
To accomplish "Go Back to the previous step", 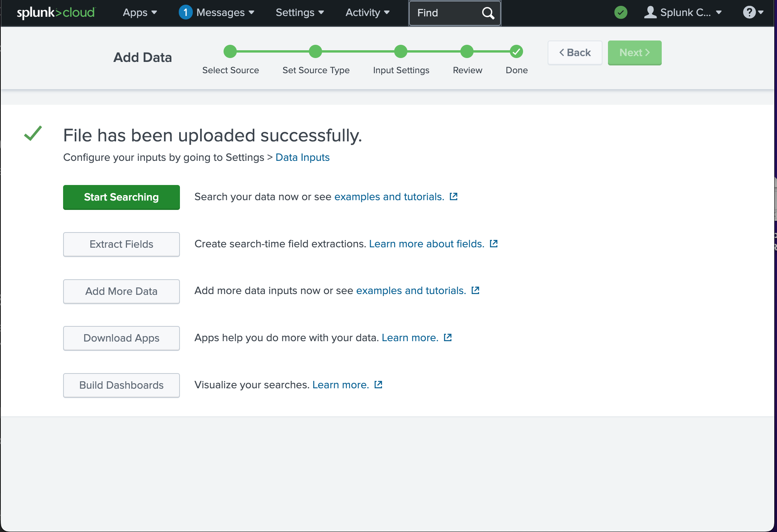I will pos(575,53).
